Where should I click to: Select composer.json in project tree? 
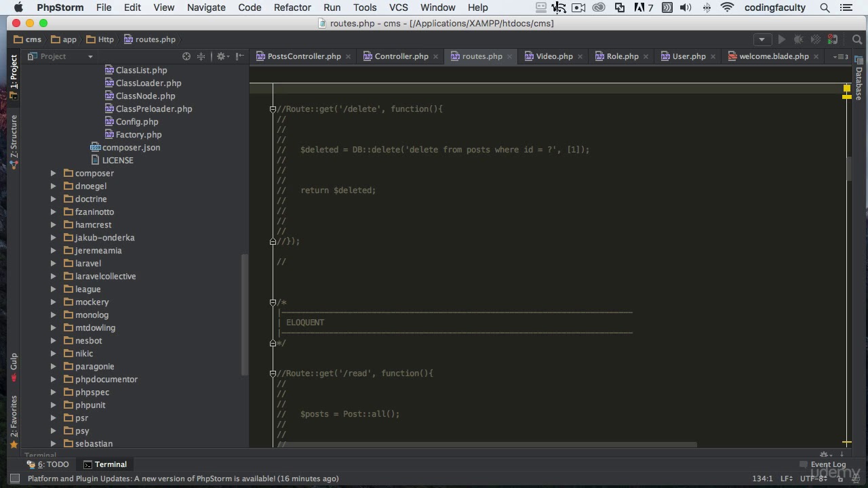point(125,147)
